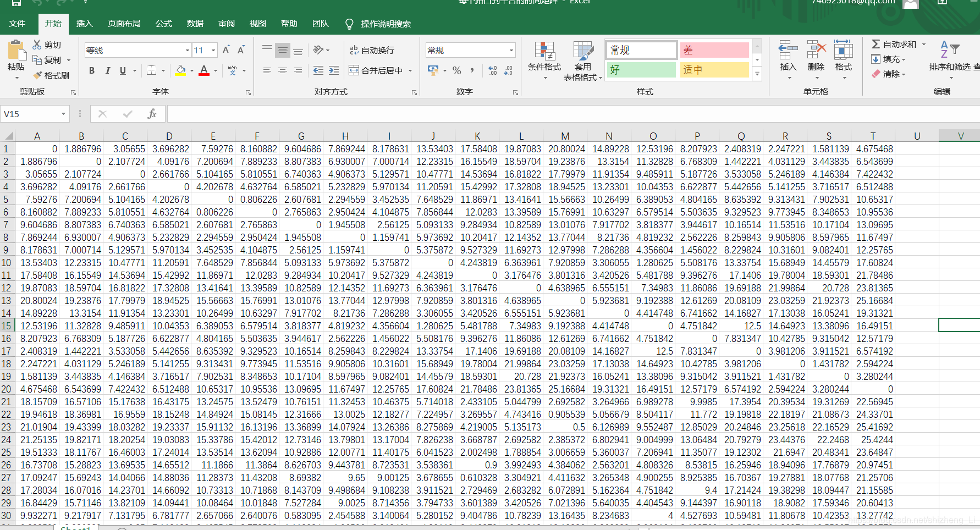Apply the red font color A

[x=204, y=70]
